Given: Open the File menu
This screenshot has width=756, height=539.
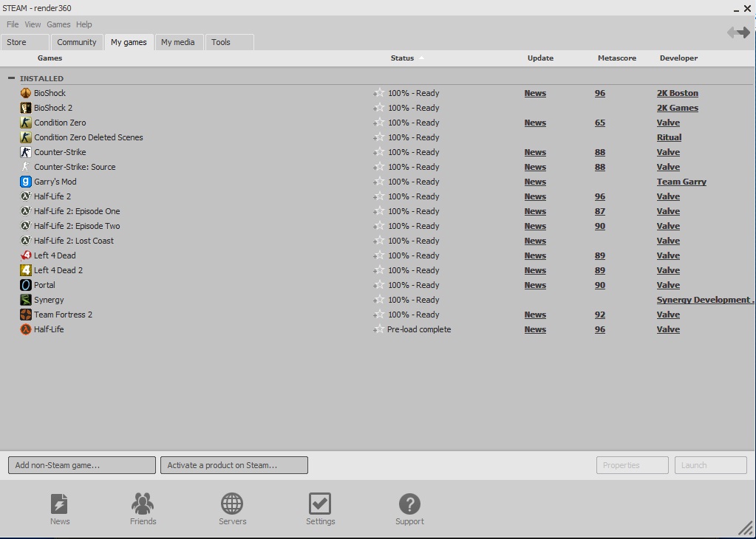Looking at the screenshot, I should pyautogui.click(x=13, y=24).
